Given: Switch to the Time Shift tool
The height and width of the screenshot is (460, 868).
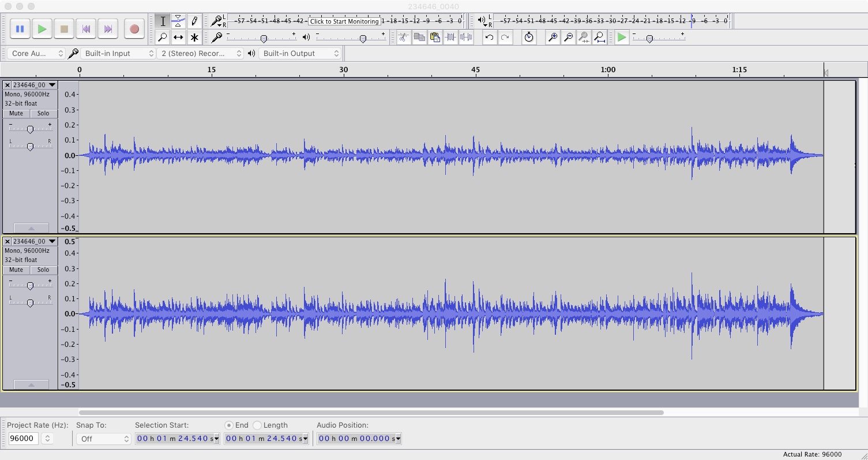Looking at the screenshot, I should click(x=179, y=37).
